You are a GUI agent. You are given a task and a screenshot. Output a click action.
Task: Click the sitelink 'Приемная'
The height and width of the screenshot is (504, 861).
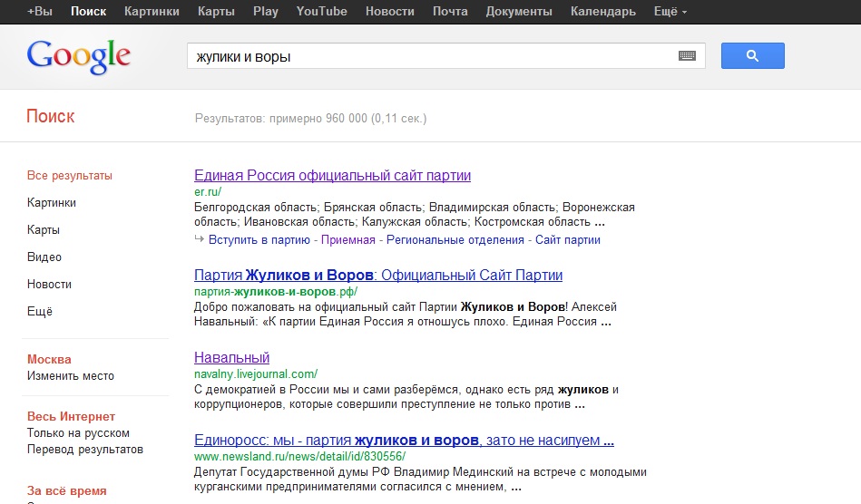pyautogui.click(x=348, y=239)
